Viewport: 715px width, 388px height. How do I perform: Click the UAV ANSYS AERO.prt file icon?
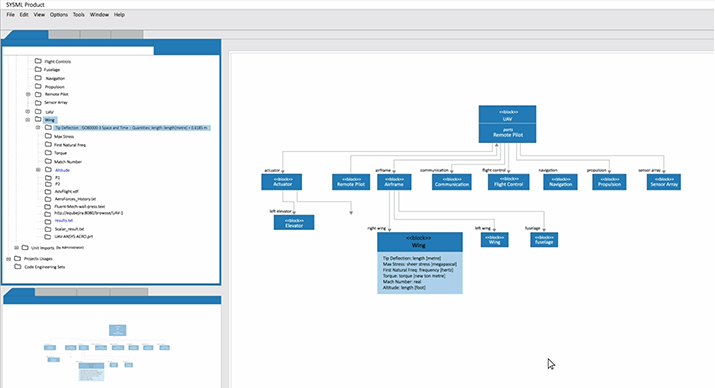(x=48, y=237)
